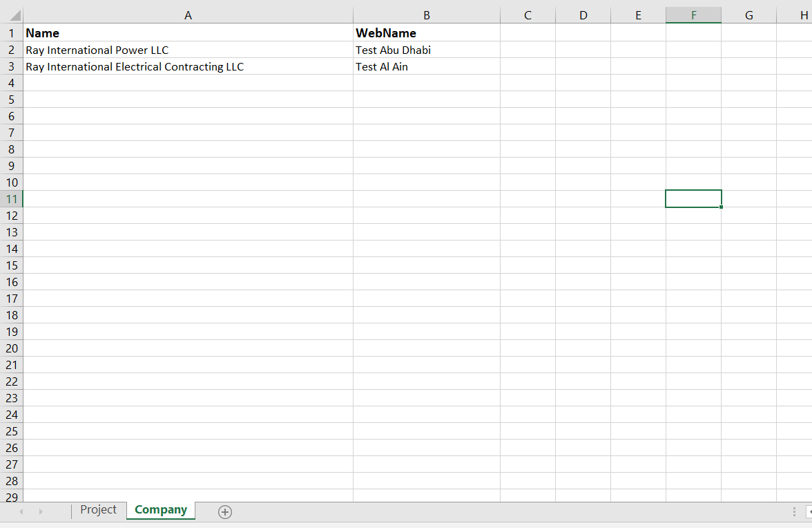Switch to the Project sheet tab
Image resolution: width=812 pixels, height=528 pixels.
click(x=98, y=510)
